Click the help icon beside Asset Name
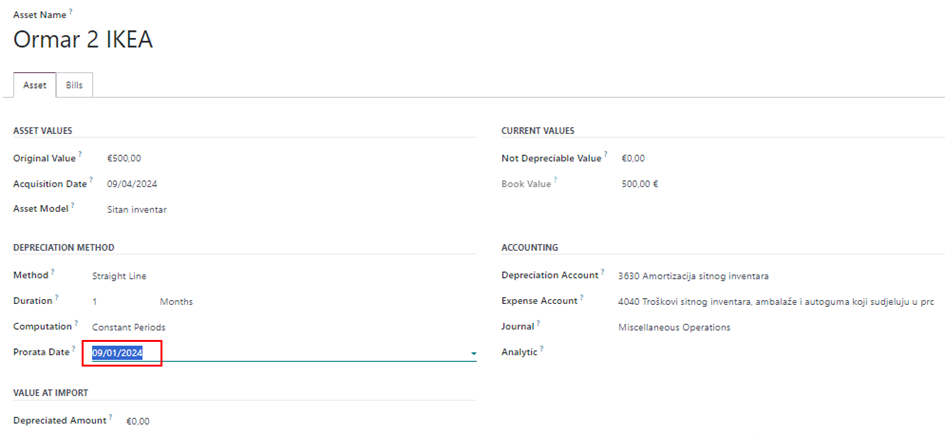The height and width of the screenshot is (434, 945). click(71, 10)
